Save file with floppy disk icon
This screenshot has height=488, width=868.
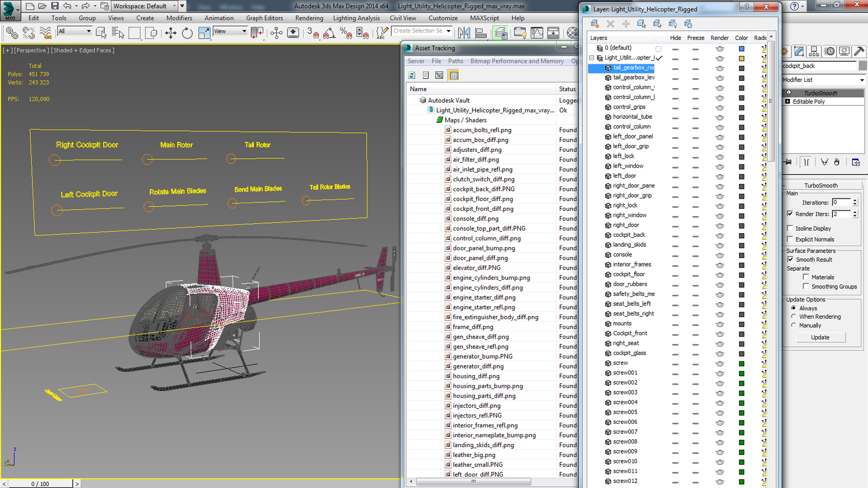point(55,6)
